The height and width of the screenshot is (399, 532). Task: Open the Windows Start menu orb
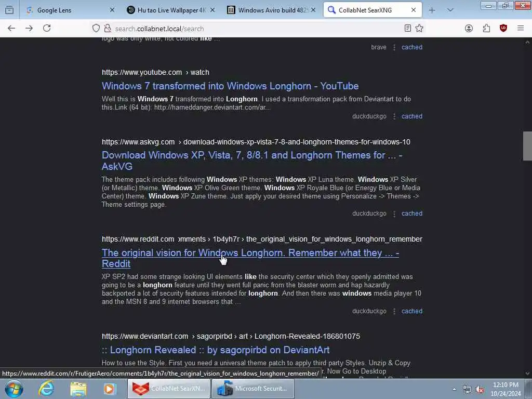(14, 389)
